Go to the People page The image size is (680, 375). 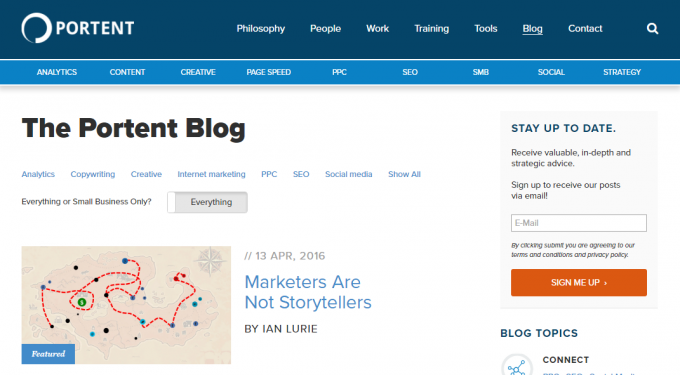[325, 29]
